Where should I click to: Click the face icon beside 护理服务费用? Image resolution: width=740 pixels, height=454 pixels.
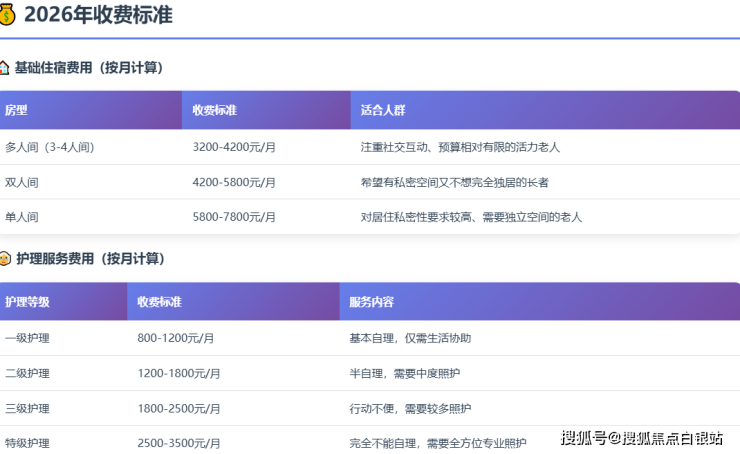pos(5,259)
